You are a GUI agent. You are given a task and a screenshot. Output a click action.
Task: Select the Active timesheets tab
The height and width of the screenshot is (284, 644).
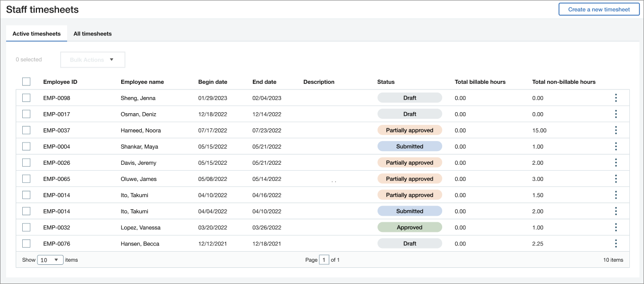pos(36,34)
